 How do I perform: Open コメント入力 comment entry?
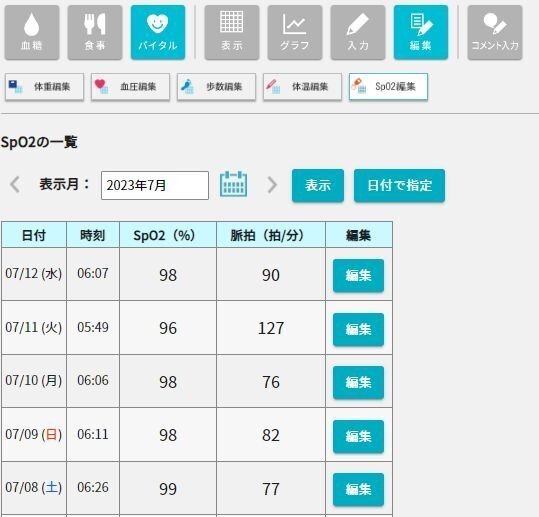tap(495, 33)
